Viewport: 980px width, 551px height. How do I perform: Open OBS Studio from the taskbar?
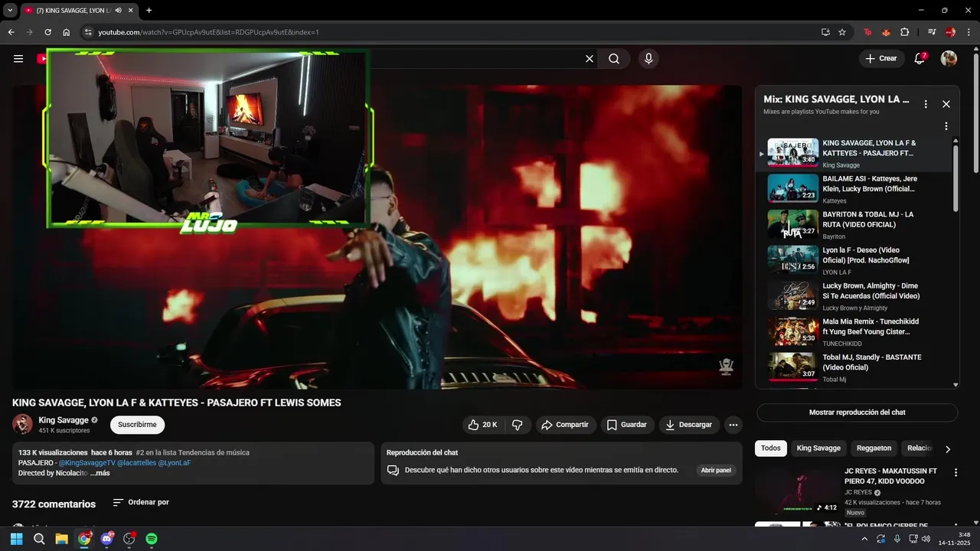(129, 539)
